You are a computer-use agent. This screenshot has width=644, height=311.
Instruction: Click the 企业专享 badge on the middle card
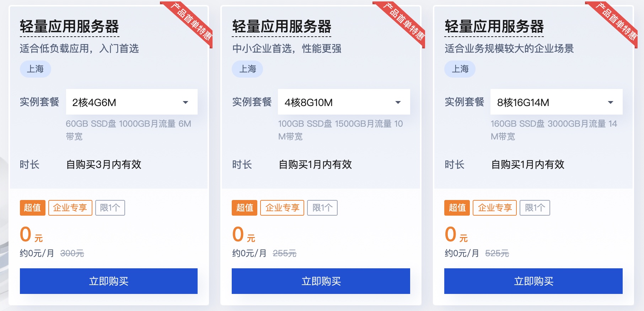pos(282,208)
